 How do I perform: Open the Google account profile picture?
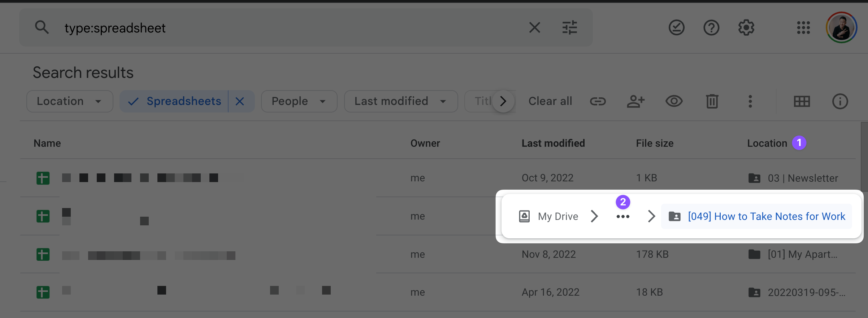(841, 27)
